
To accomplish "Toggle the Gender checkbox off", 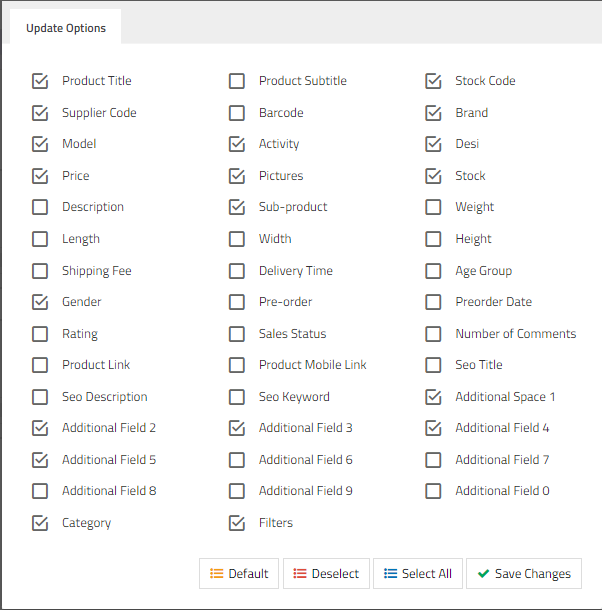I will tap(40, 302).
